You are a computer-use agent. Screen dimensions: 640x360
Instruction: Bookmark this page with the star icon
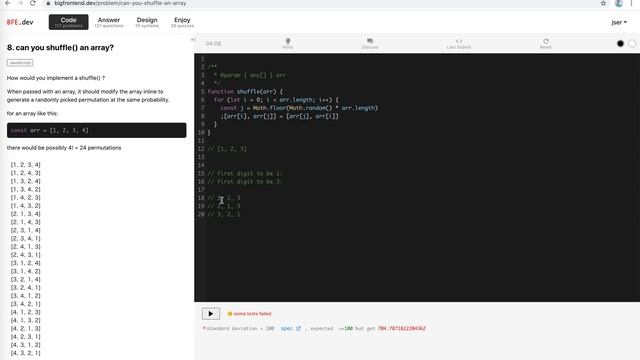pyautogui.click(x=603, y=3)
